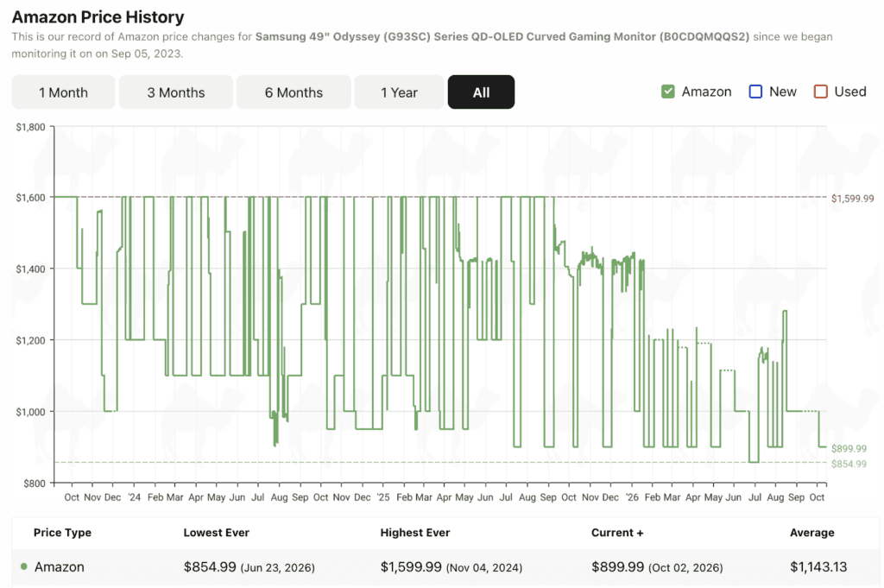Click the '24 year label on x-axis
This screenshot has height=588, width=884.
134,497
